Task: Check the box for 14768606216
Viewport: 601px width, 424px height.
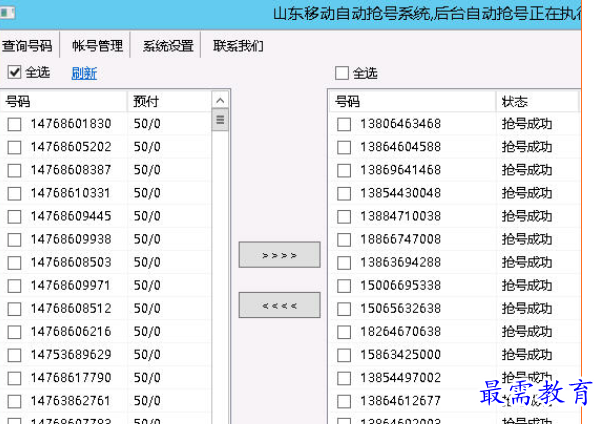Action: click(x=14, y=332)
